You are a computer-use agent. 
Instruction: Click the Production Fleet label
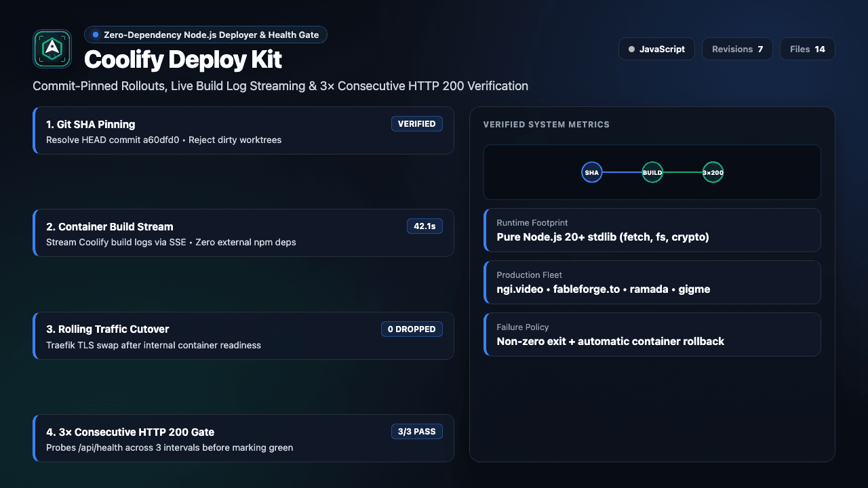tap(530, 274)
